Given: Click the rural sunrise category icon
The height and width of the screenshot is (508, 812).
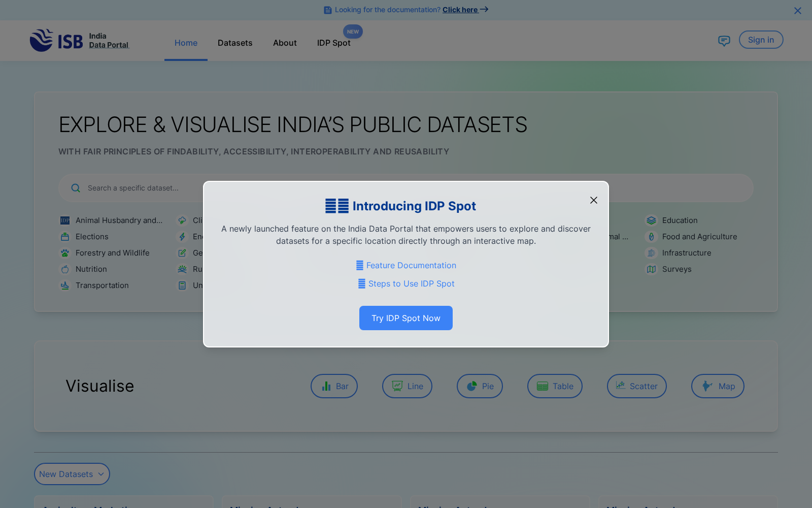Looking at the screenshot, I should (182, 269).
